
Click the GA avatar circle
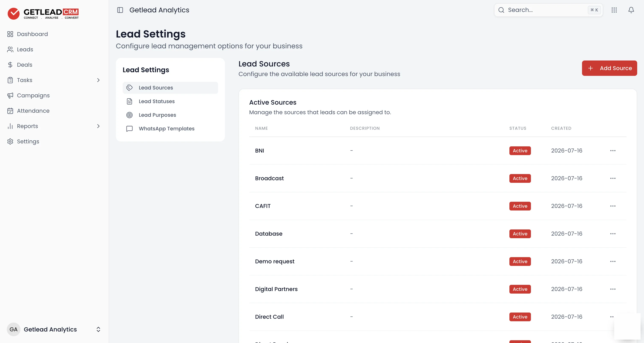(13, 329)
